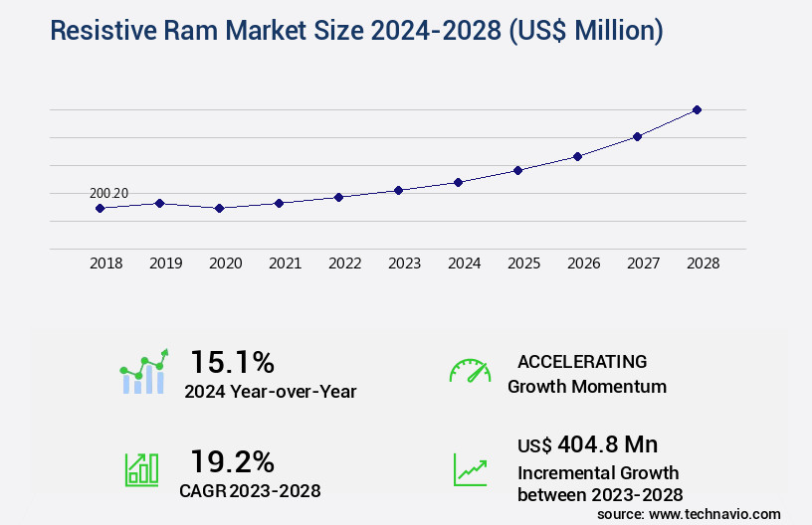Click the 19.2% CAGR figure

point(232,461)
